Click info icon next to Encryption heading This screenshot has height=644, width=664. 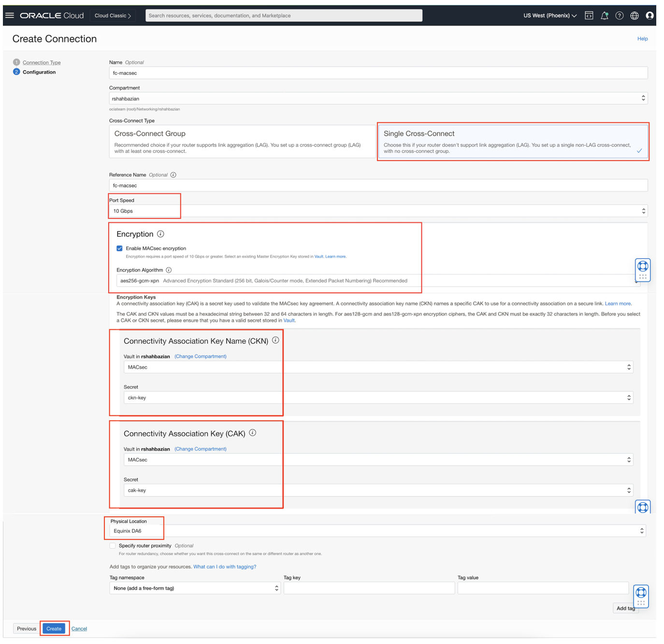point(160,234)
